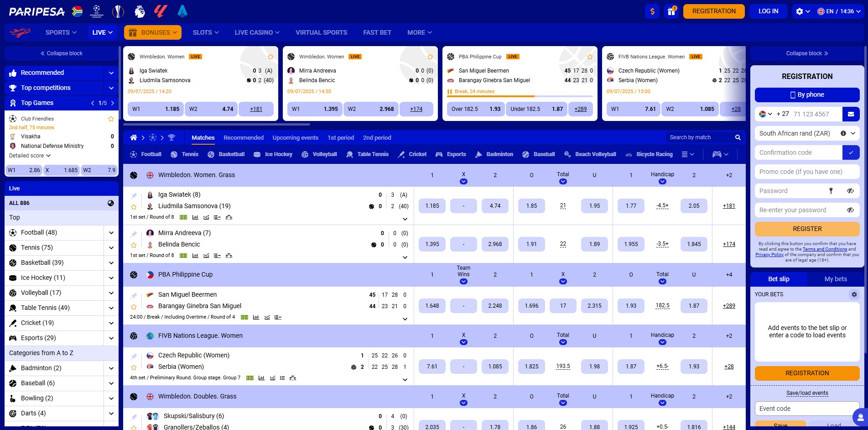Screen dimensions: 868x430
Task: Click the phone number input field
Action: (x=812, y=114)
